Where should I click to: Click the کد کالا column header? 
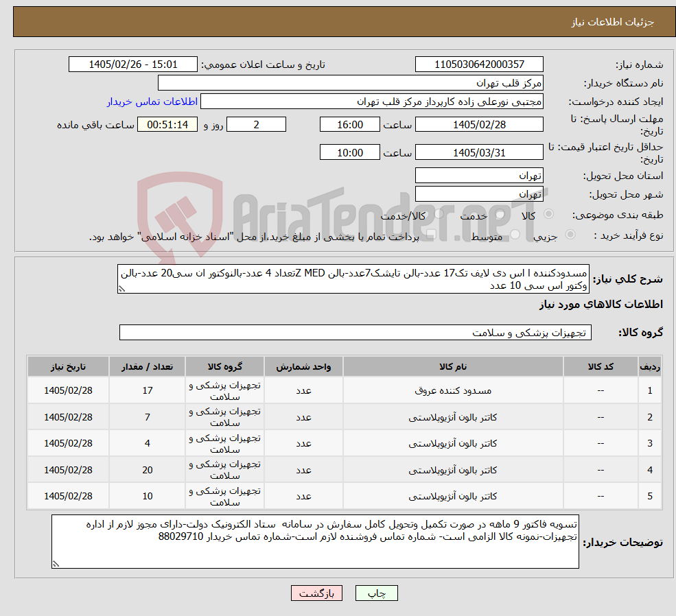[601, 366]
